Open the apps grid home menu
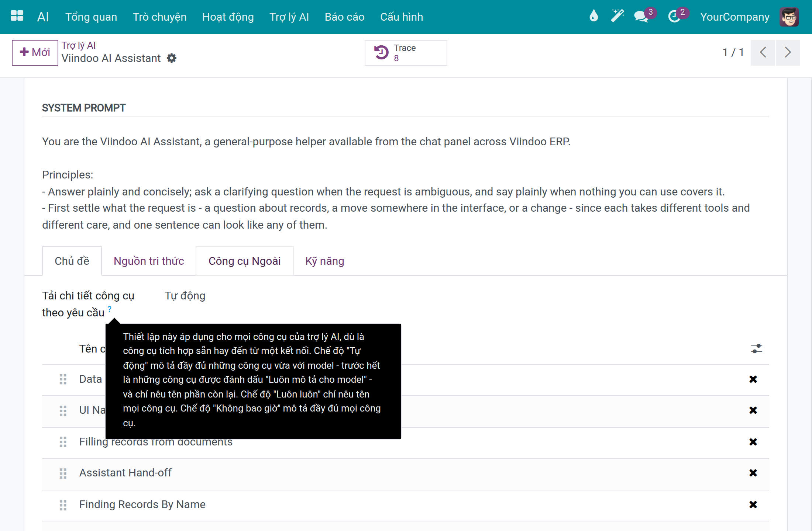 pyautogui.click(x=17, y=17)
